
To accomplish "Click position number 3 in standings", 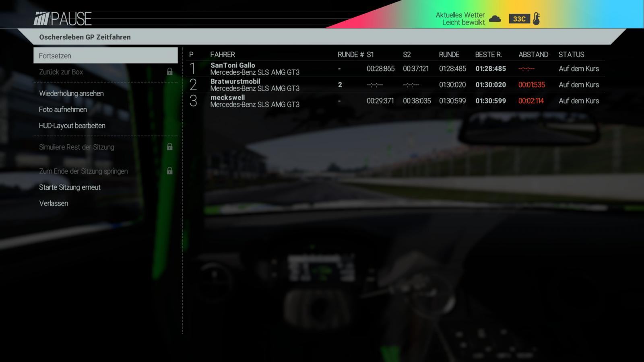I will click(x=193, y=101).
